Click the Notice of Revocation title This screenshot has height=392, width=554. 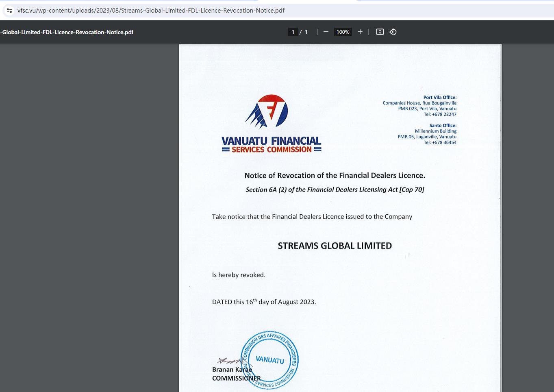[335, 175]
